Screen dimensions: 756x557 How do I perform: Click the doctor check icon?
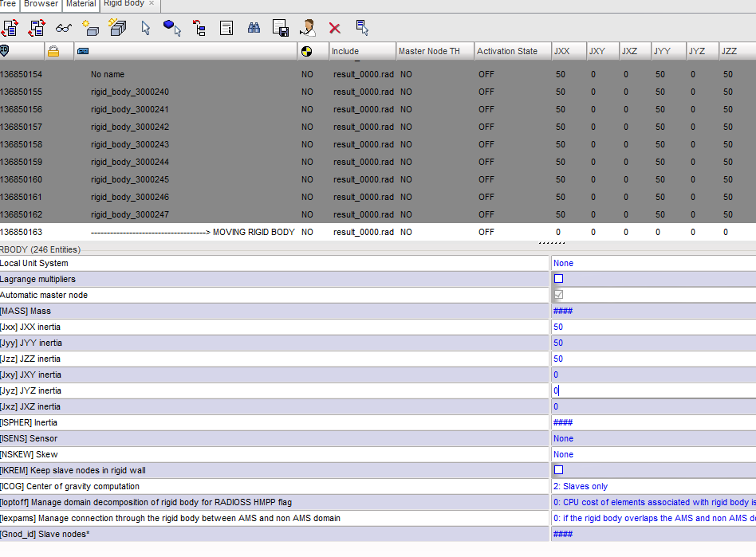click(x=308, y=28)
